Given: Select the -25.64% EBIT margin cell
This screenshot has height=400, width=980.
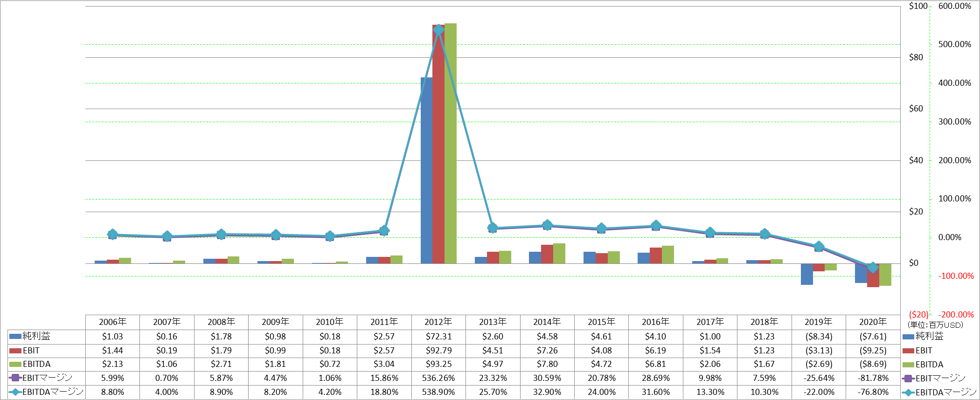Looking at the screenshot, I should coord(819,378).
